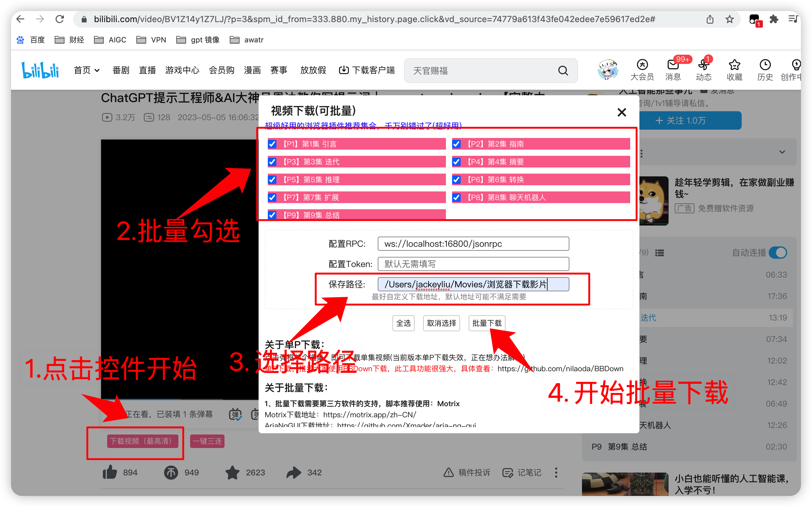
Task: Click the share icon in the address bar
Action: point(710,19)
